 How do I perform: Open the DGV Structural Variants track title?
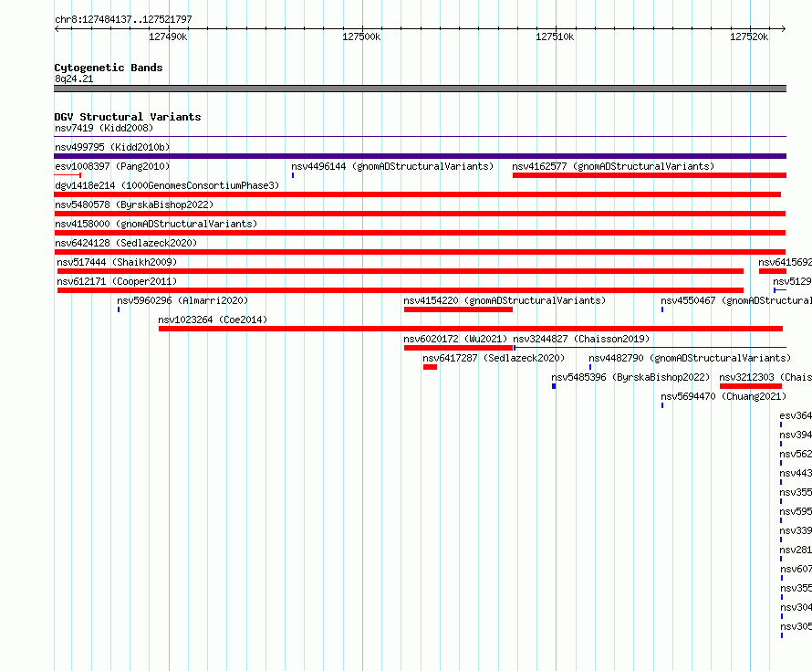point(128,117)
